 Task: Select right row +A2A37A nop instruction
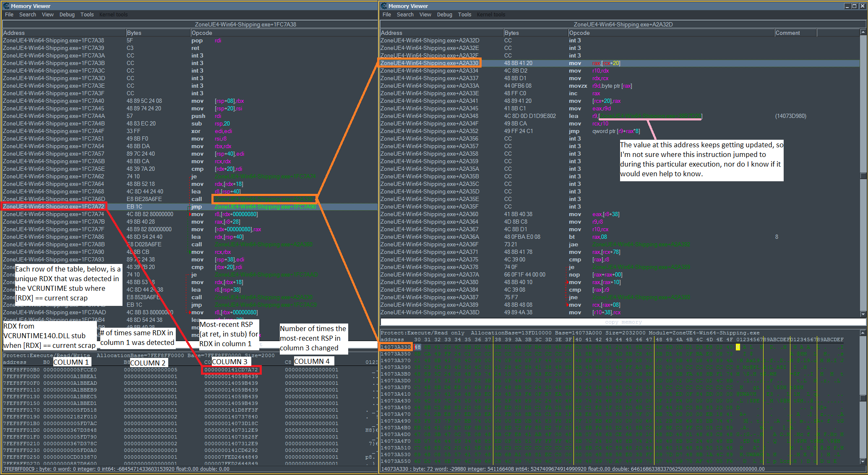(620, 274)
